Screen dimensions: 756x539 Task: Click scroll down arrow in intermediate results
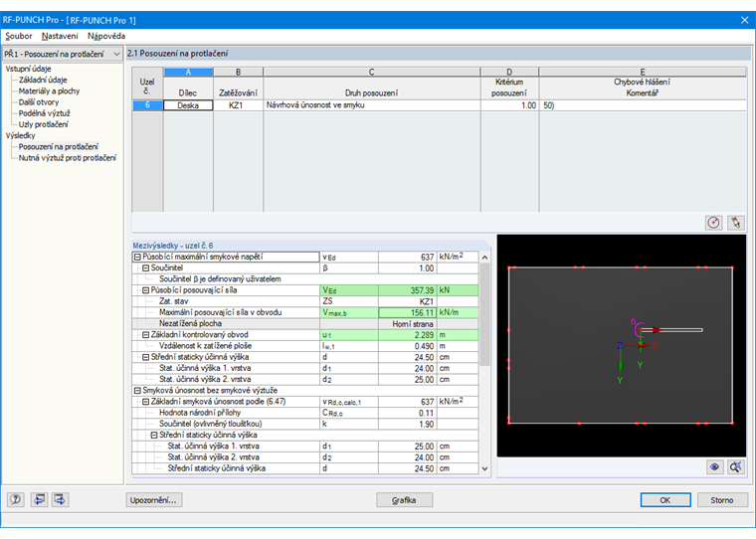coord(484,468)
